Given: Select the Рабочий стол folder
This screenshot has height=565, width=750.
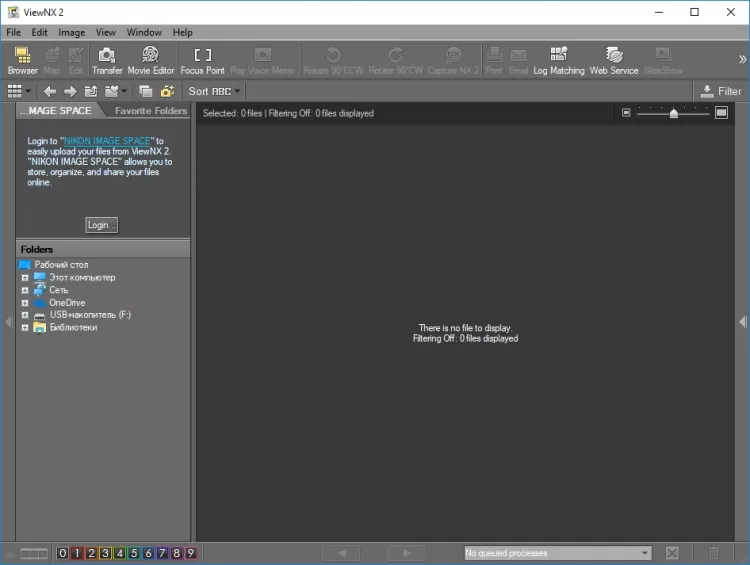Looking at the screenshot, I should [61, 265].
